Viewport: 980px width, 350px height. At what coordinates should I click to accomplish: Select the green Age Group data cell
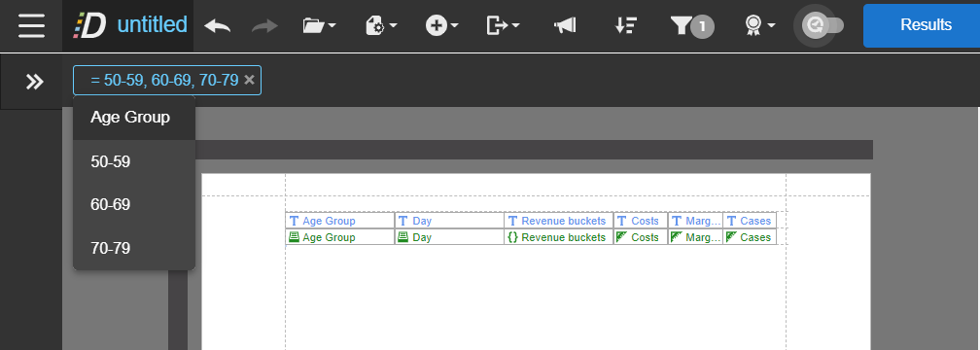click(340, 237)
